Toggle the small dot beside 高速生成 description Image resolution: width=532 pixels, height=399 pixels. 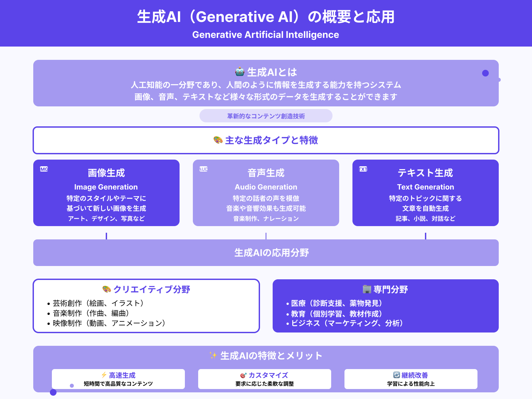tap(72, 385)
